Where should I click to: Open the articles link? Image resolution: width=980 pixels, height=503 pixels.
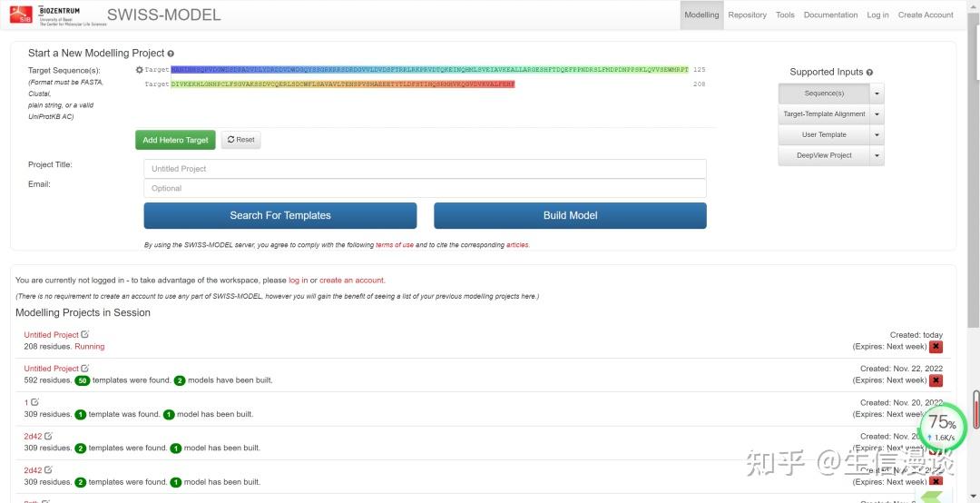(x=517, y=245)
